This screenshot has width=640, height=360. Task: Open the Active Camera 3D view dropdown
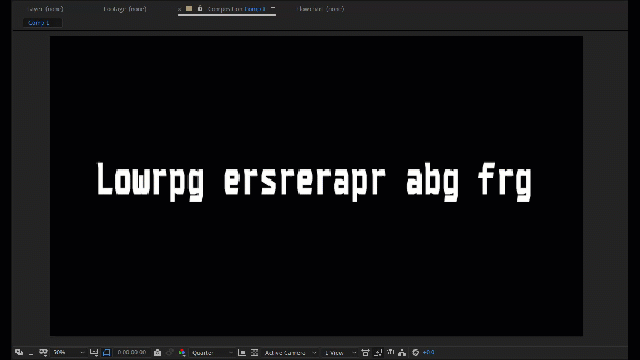(290, 352)
